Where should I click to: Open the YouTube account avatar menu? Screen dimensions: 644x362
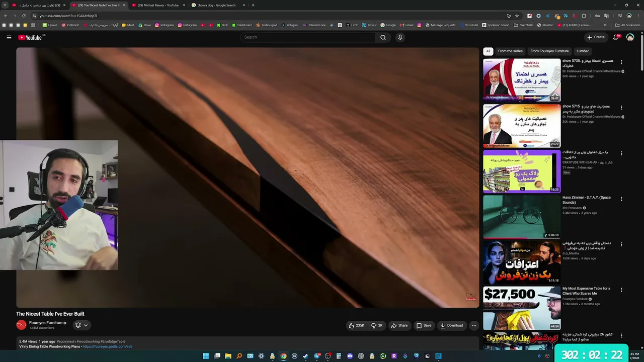630,37
